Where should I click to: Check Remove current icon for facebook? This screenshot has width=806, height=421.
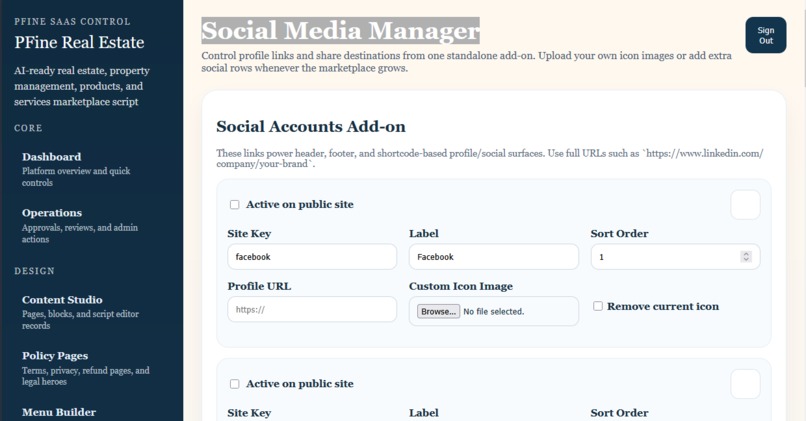pos(598,306)
